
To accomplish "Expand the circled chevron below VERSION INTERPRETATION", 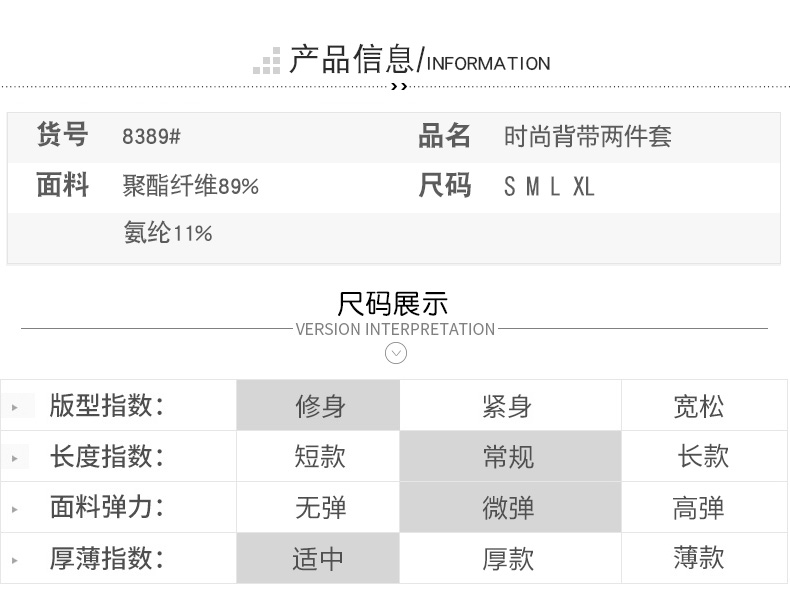I will pos(396,353).
